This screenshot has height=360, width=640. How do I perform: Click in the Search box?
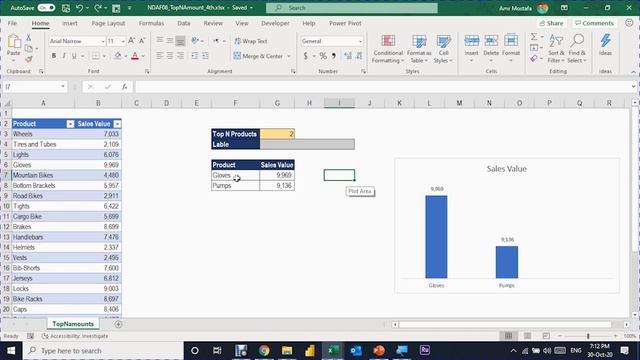[352, 8]
